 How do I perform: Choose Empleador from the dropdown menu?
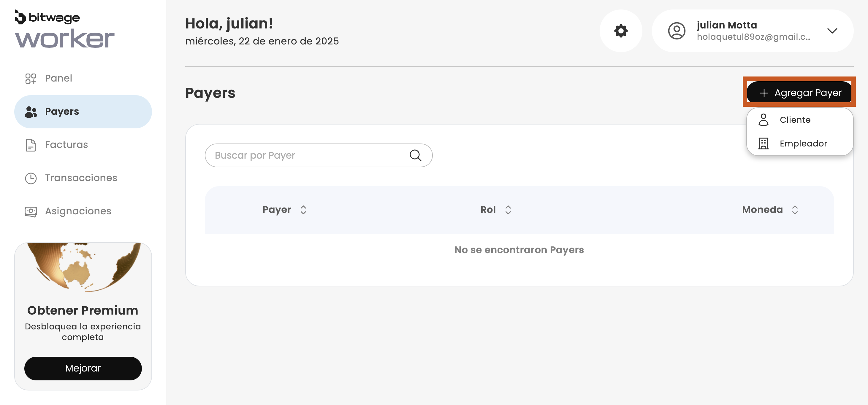coord(803,143)
